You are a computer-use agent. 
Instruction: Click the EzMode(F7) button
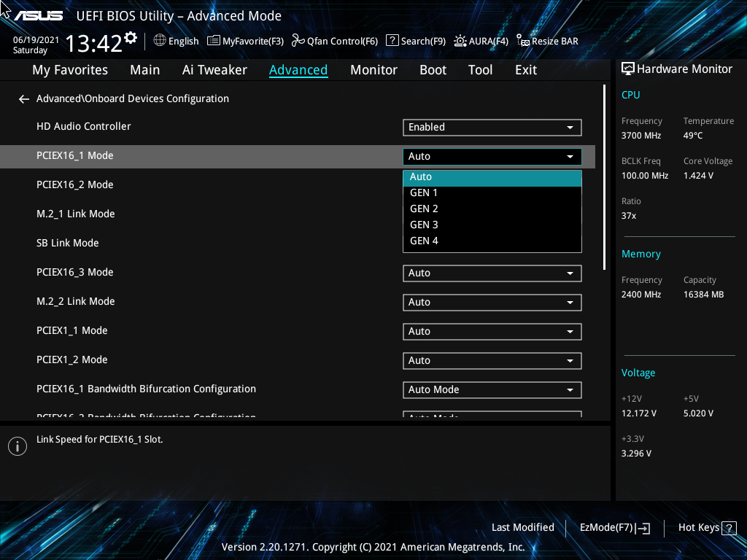click(614, 527)
